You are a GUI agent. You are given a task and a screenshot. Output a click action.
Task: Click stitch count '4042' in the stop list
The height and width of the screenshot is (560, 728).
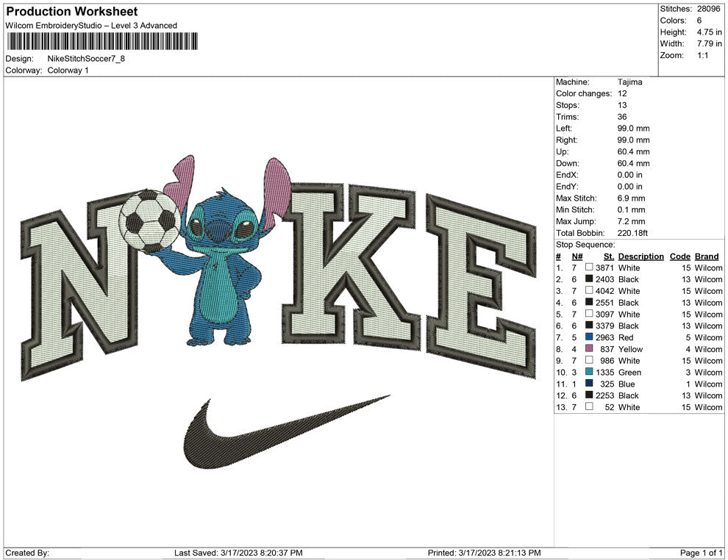[x=605, y=291]
